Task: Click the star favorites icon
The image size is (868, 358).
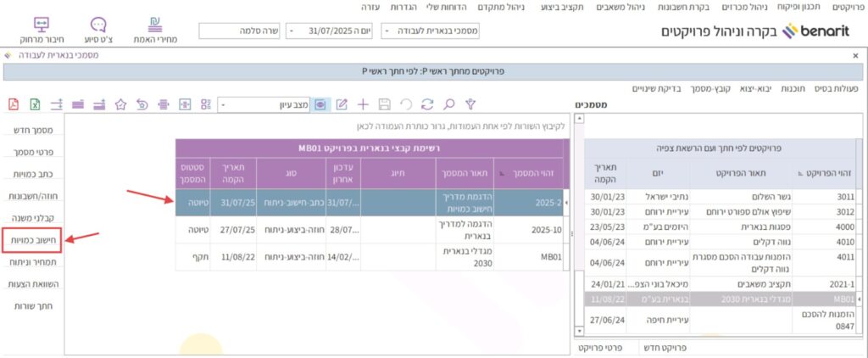Action: [120, 104]
